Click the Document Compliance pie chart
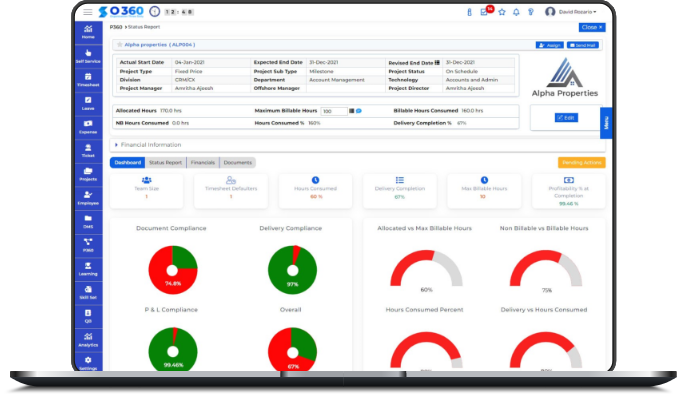678x396 pixels. tap(173, 270)
